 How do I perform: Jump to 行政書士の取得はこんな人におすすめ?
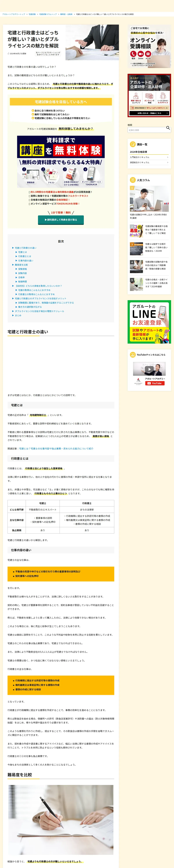(x=37, y=294)
